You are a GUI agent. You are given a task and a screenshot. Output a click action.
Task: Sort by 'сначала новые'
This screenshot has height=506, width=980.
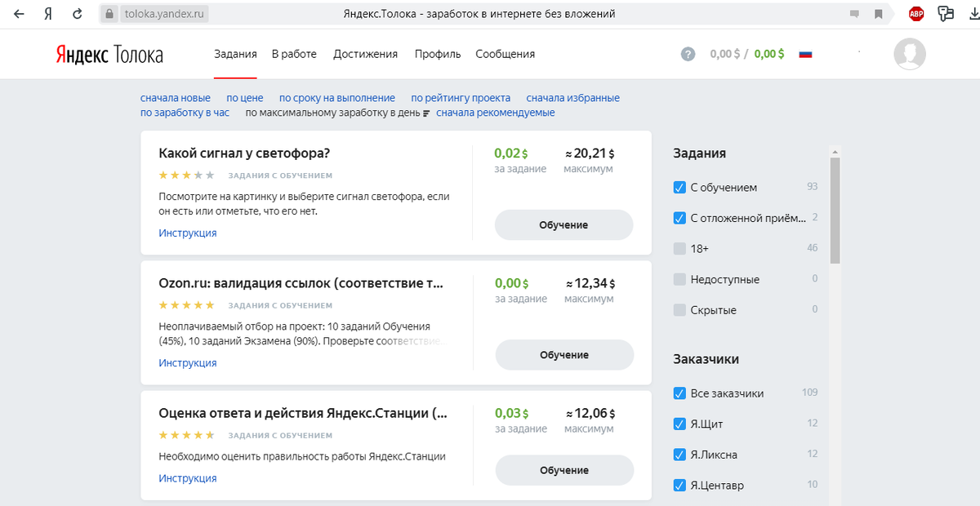[176, 98]
